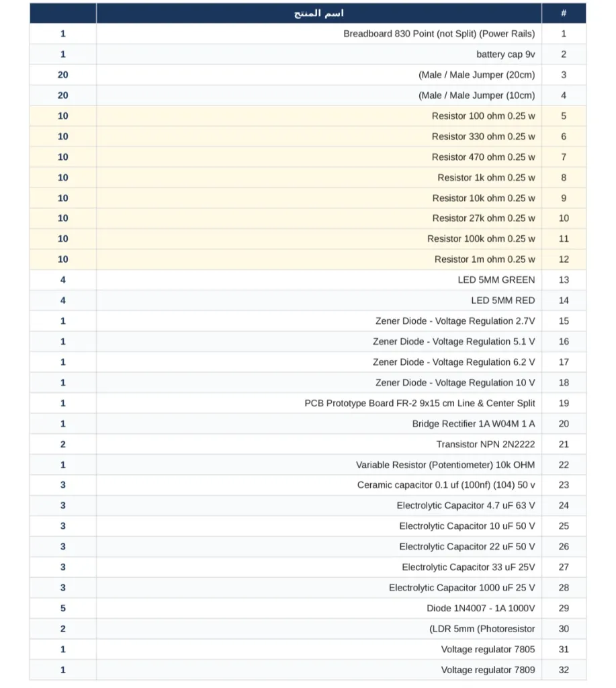Viewport: 616px width, 688px height.
Task: Click the LED 5MM RED item
Action: point(502,300)
